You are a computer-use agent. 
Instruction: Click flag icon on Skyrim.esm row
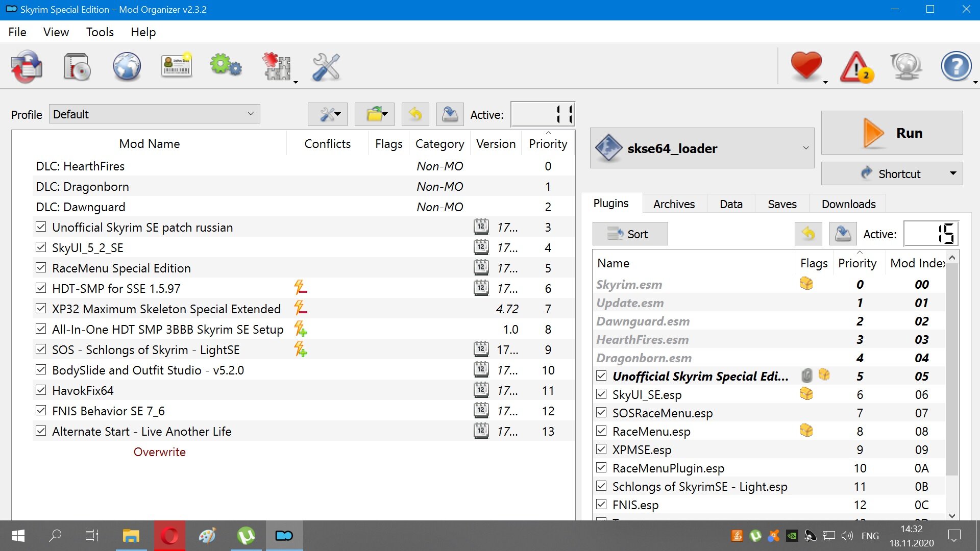pos(806,284)
